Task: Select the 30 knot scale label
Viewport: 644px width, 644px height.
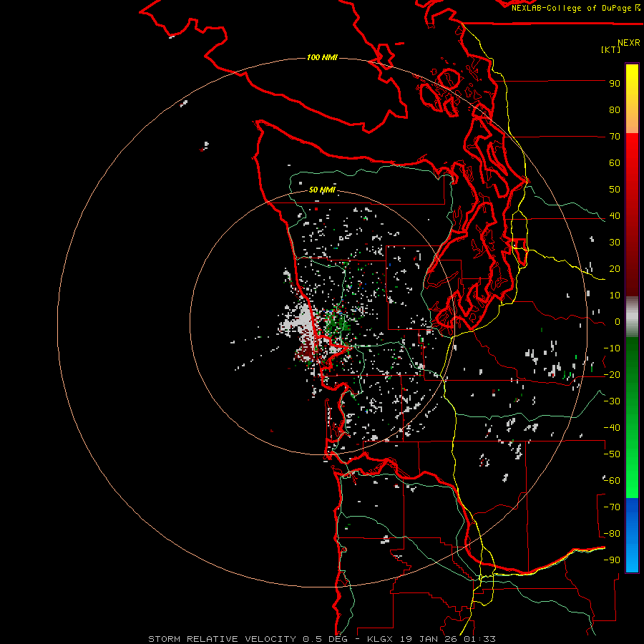Action: click(615, 243)
